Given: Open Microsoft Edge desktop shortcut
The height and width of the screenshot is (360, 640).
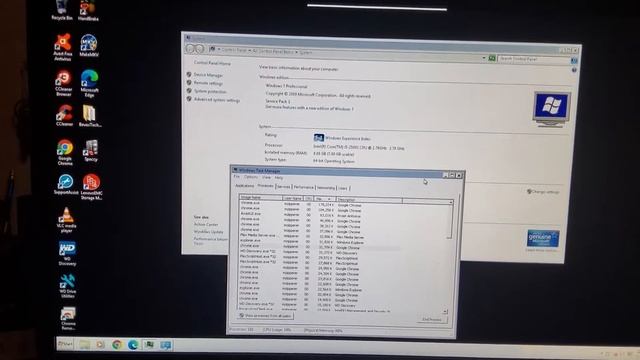Looking at the screenshot, I should [89, 83].
